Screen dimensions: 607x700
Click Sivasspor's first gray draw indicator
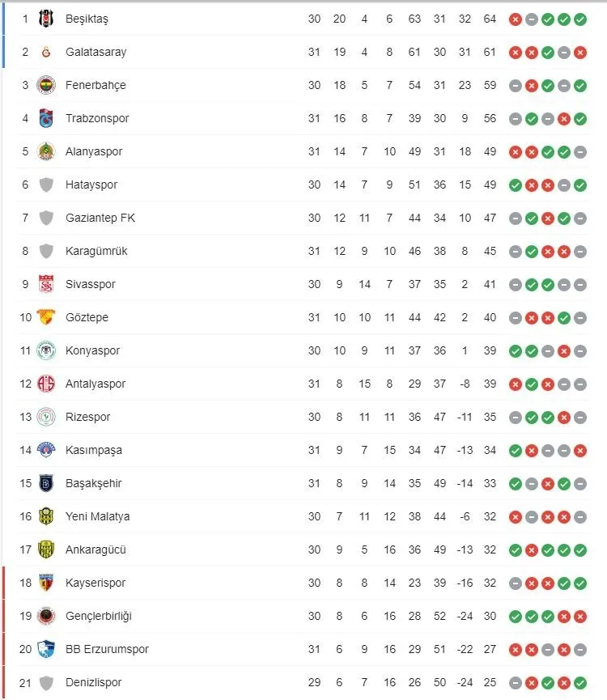pyautogui.click(x=514, y=284)
